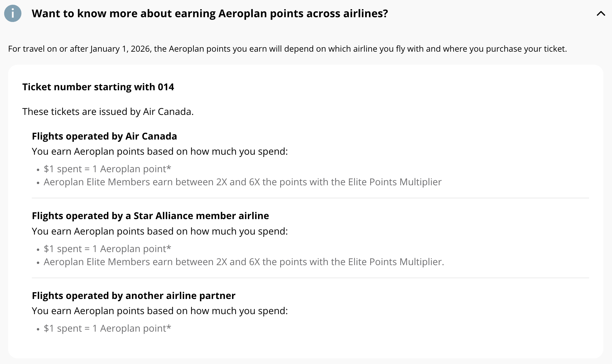Viewport: 612px width, 364px height.
Task: Collapse the Aeroplan points section with the chevron
Action: click(x=601, y=14)
